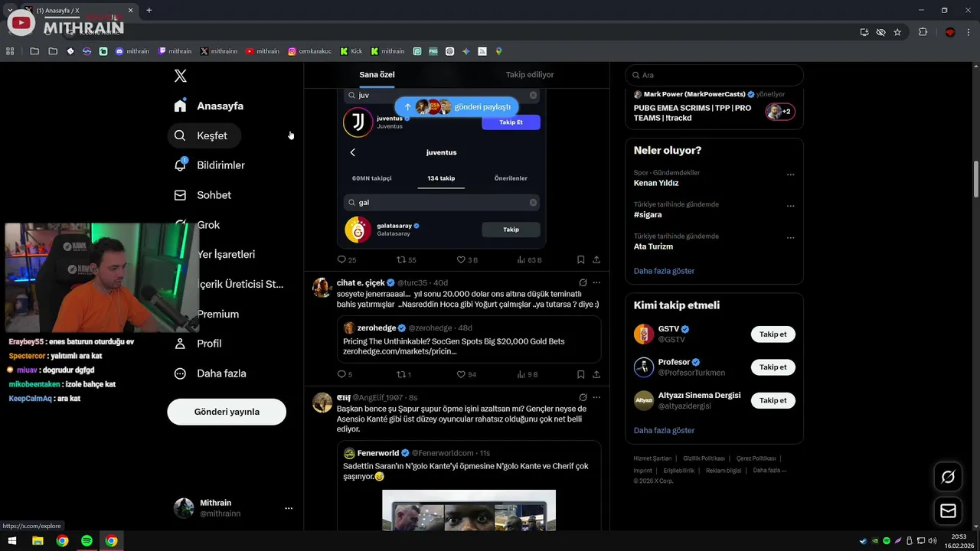
Task: Show more under Kimi takip etmeli
Action: click(x=664, y=430)
